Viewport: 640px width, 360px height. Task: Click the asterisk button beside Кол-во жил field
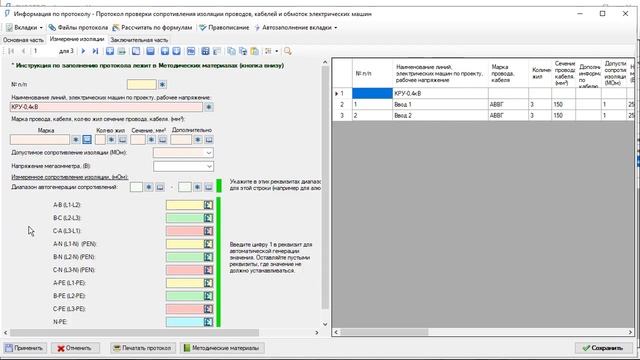(x=111, y=140)
